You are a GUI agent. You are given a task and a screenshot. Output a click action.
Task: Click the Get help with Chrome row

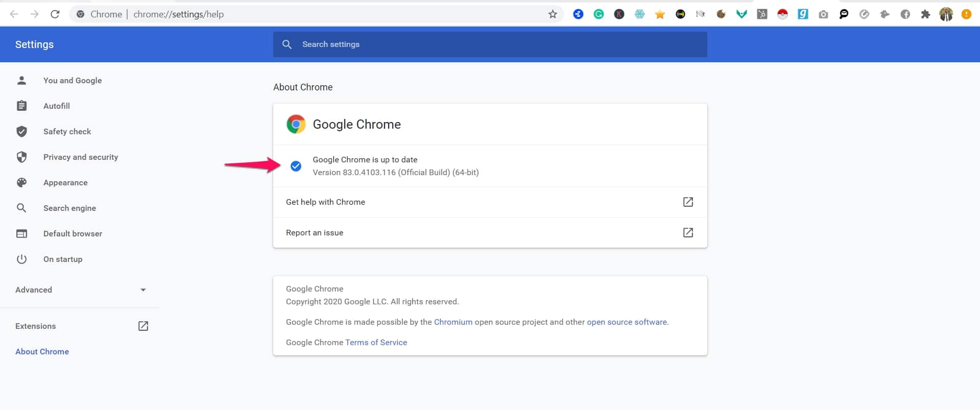pos(490,202)
